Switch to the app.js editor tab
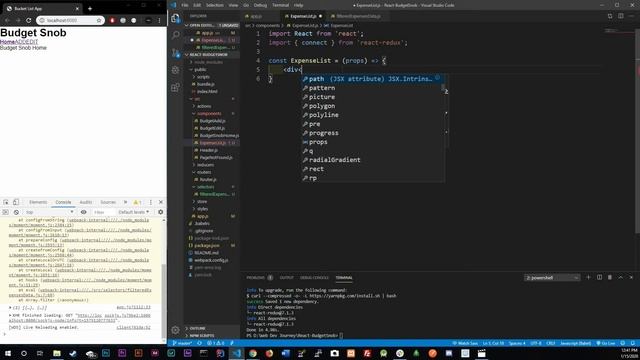Image resolution: width=640 pixels, height=360 pixels. click(256, 16)
